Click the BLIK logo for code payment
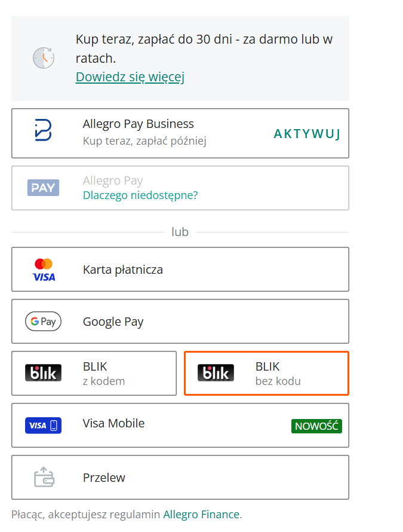This screenshot has height=532, width=403. coord(43,373)
